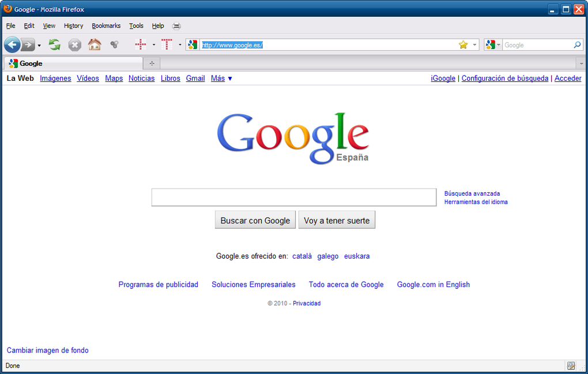
Task: Open Configuración de búsqueda link
Action: [x=505, y=78]
